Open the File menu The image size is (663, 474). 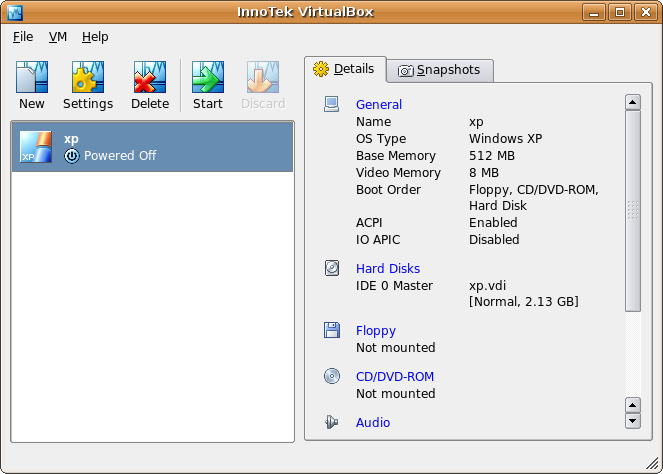(x=23, y=37)
